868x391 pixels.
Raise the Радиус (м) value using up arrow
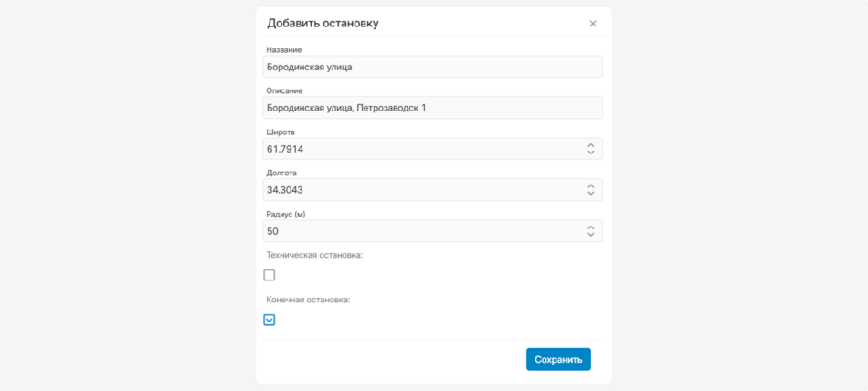tap(590, 227)
